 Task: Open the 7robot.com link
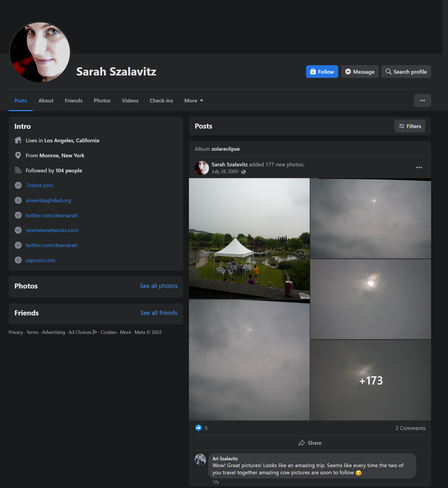point(39,185)
